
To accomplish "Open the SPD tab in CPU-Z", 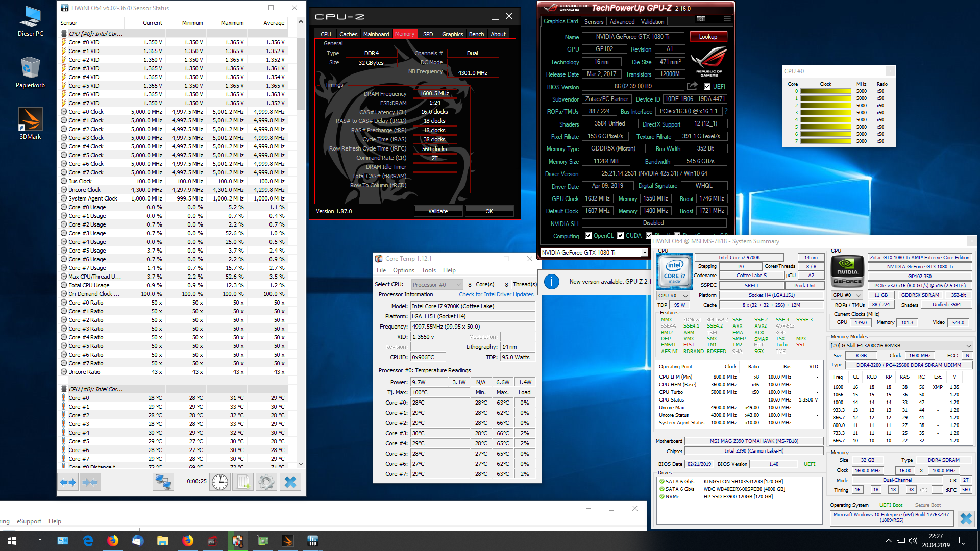I will (428, 34).
